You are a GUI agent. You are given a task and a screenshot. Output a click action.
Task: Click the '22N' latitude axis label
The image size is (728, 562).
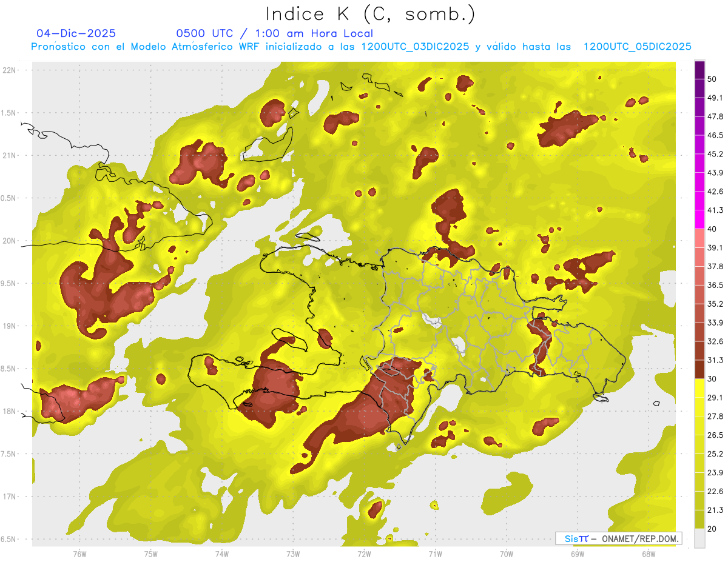point(10,70)
